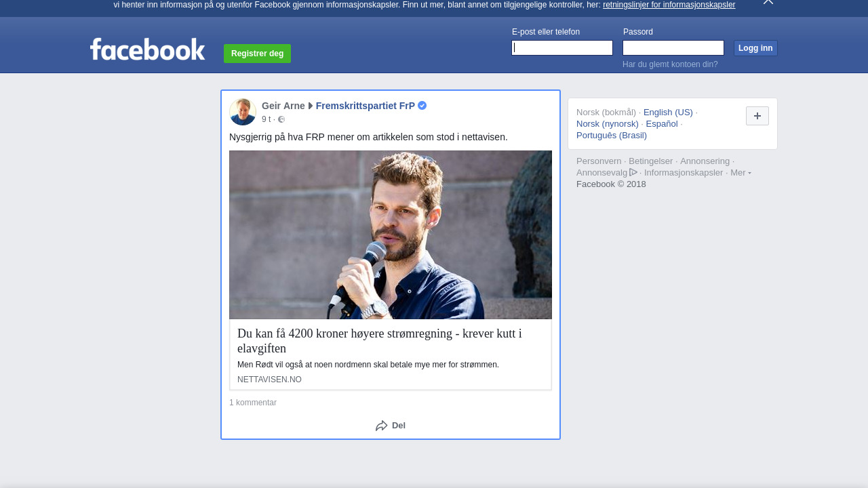The image size is (868, 488).
Task: Open Geir Arne's profile name link
Action: [283, 106]
